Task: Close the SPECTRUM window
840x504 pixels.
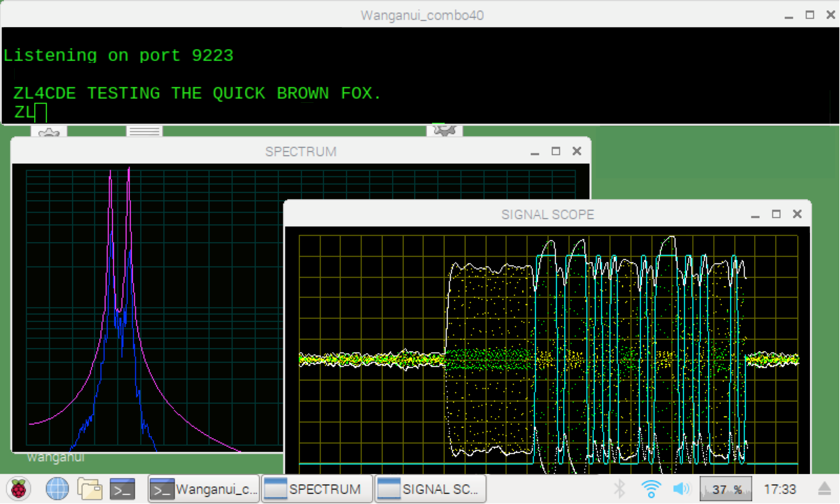Action: tap(577, 151)
